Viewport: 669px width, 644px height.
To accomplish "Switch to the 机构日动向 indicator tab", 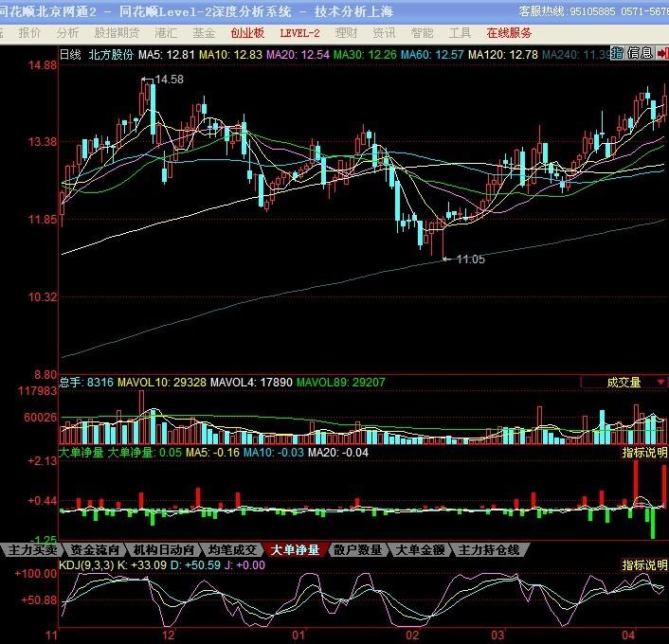I will (x=163, y=549).
